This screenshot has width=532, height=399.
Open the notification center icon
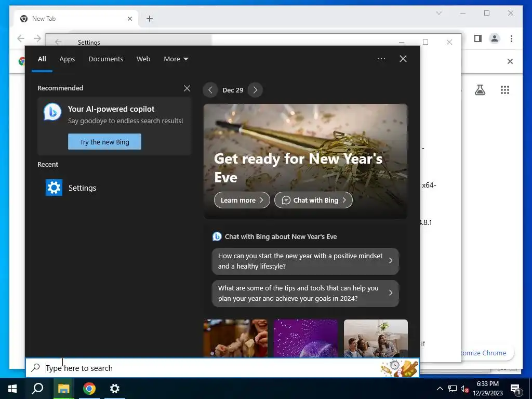pyautogui.click(x=515, y=389)
